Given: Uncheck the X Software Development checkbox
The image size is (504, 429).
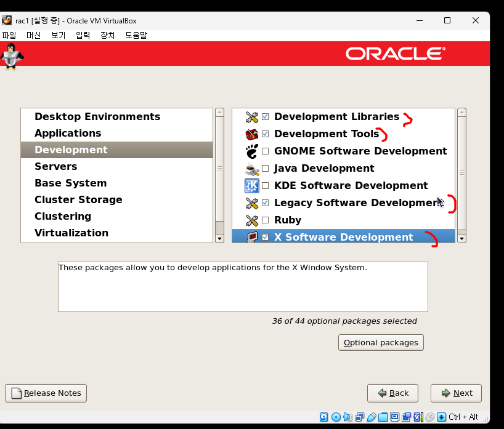Looking at the screenshot, I should coord(265,238).
